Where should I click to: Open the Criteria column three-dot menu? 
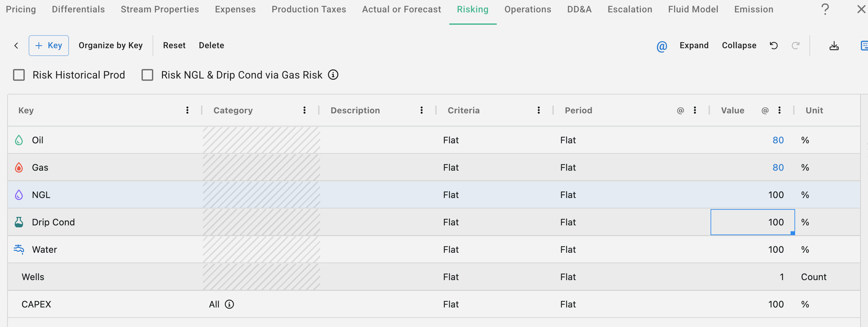538,110
